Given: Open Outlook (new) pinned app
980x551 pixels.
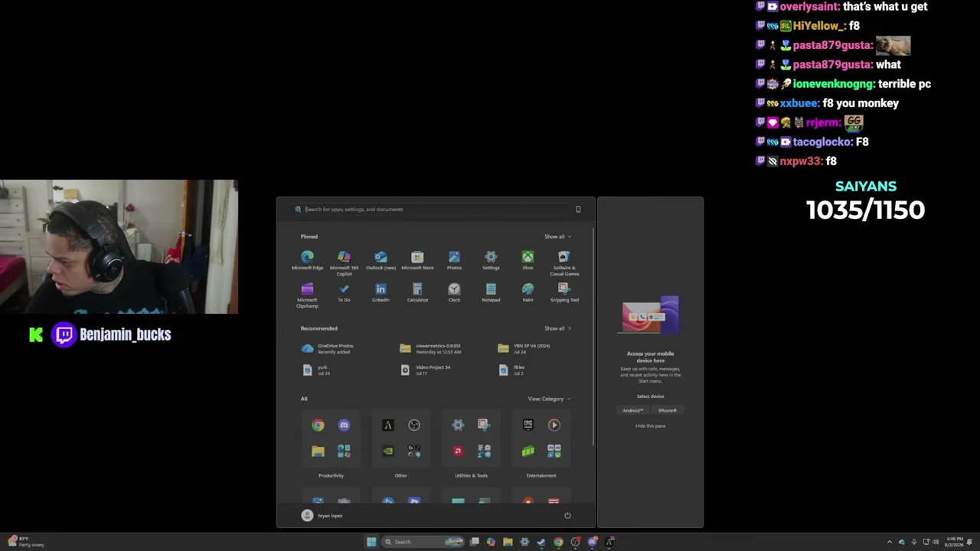Looking at the screenshot, I should 381,260.
